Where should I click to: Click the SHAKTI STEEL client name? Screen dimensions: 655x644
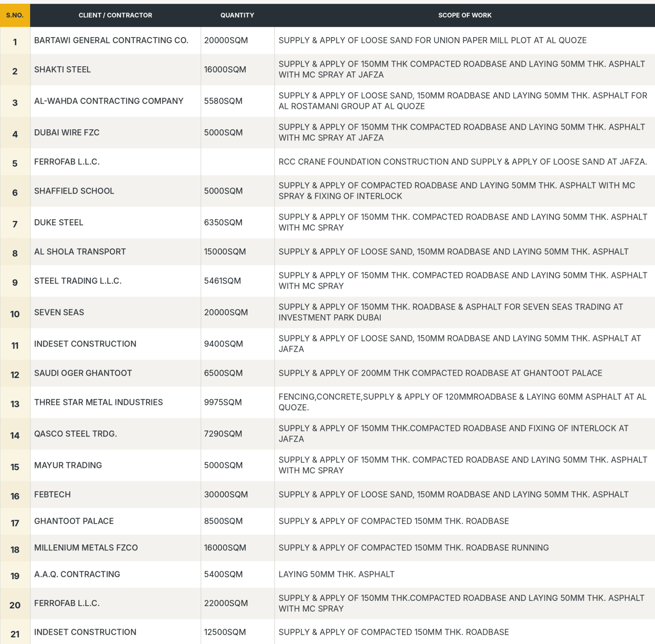click(x=63, y=69)
